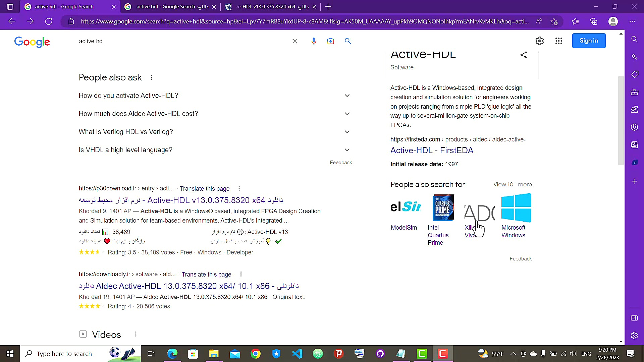Viewport: 644px width, 362px height.
Task: Open the Active-HDL - FirstEDA link
Action: tap(432, 150)
